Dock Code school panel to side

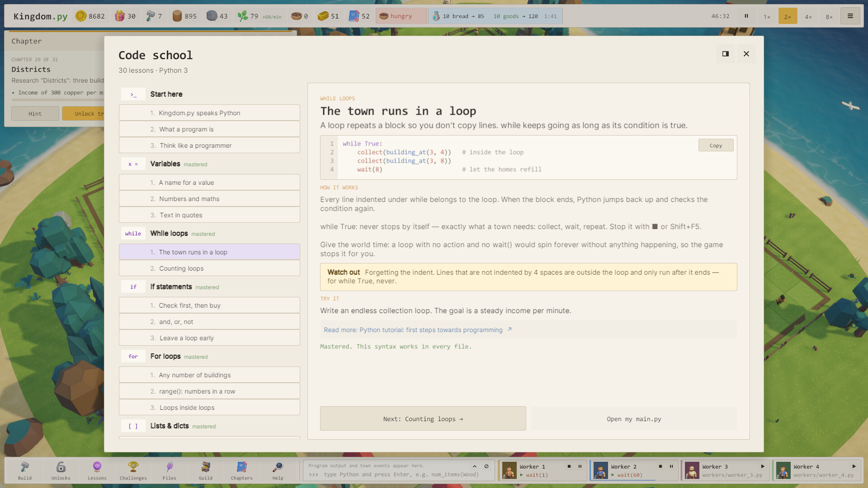click(x=726, y=54)
